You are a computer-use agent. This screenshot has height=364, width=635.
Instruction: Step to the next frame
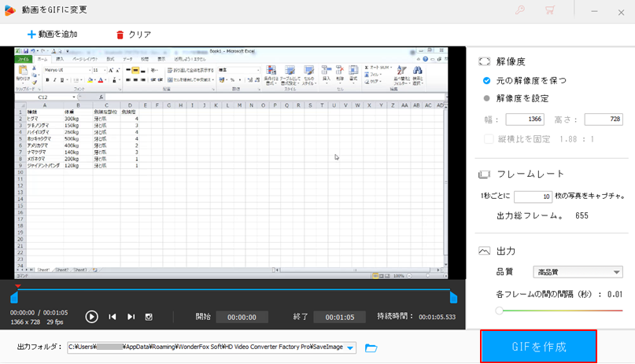point(131,317)
